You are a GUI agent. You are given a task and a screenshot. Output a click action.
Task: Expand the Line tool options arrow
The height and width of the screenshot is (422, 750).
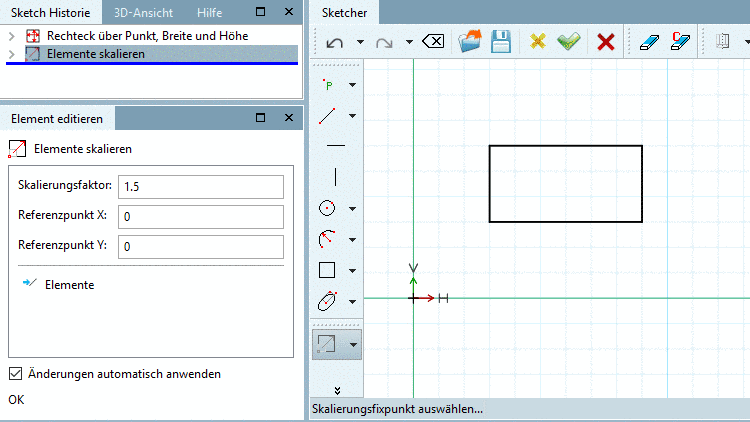coord(353,116)
